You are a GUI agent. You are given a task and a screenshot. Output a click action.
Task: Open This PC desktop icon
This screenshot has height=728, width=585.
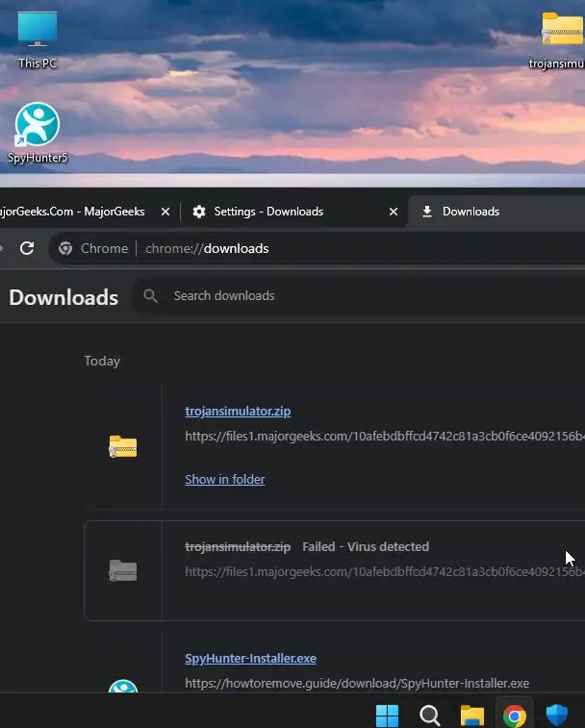[x=38, y=40]
